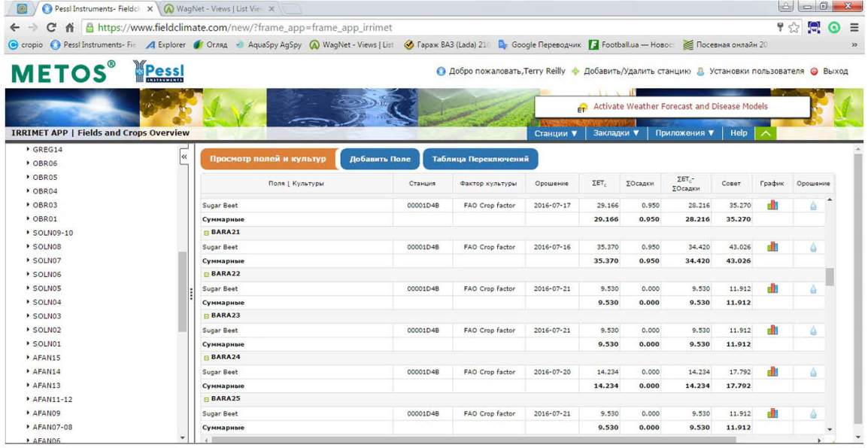
Task: Switch to the WagNet browser tab
Action: 218,9
